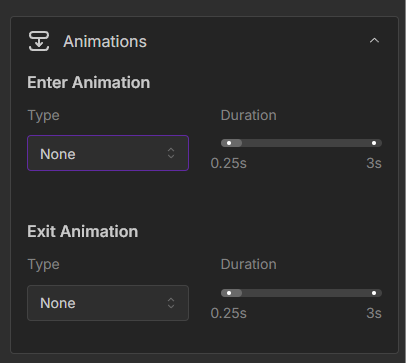Click the Enter Animation duration slider's left handle
This screenshot has height=363, width=406.
click(x=229, y=143)
